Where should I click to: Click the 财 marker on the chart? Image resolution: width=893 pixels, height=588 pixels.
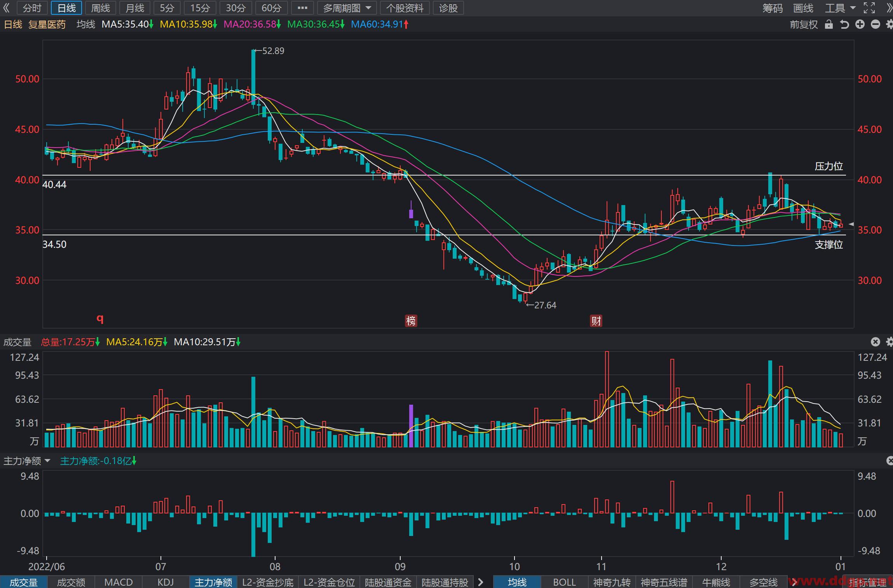[596, 321]
